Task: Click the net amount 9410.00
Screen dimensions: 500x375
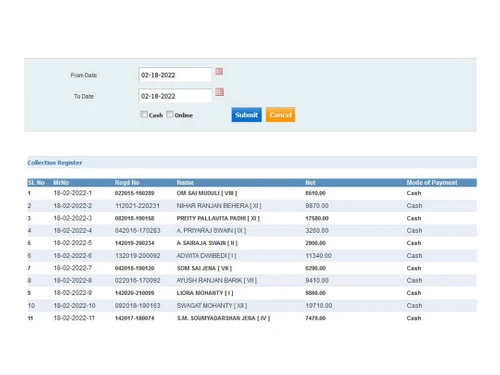Action: [317, 280]
